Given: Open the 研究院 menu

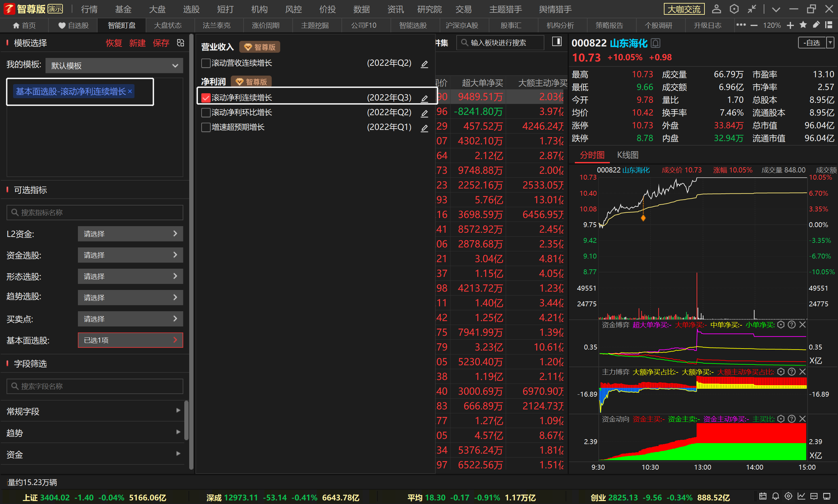Looking at the screenshot, I should [430, 9].
